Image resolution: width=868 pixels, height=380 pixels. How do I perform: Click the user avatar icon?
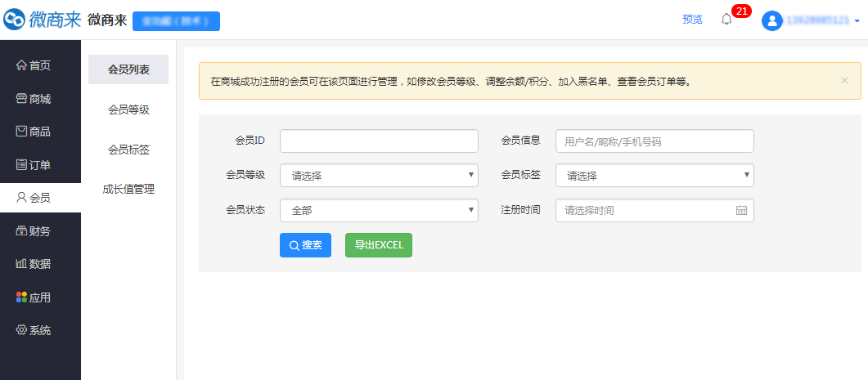point(771,20)
